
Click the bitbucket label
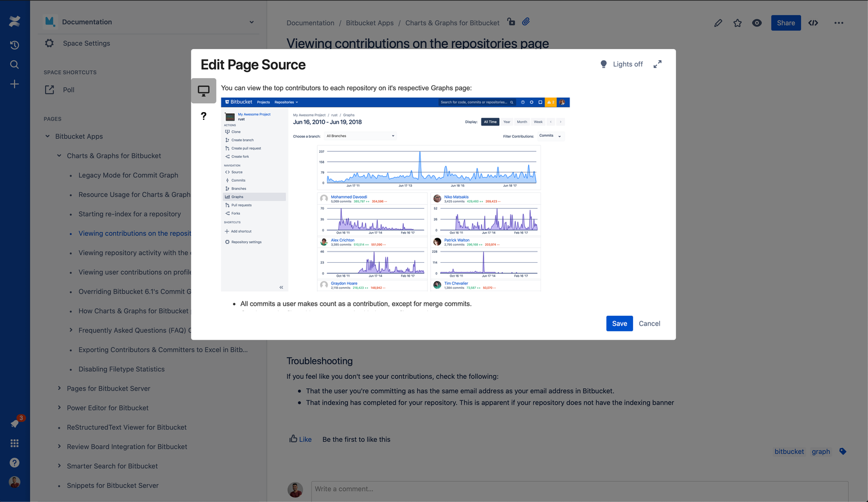(789, 451)
